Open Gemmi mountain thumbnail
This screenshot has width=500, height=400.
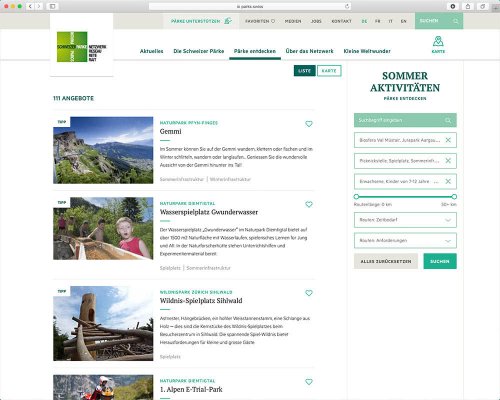pyautogui.click(x=103, y=150)
